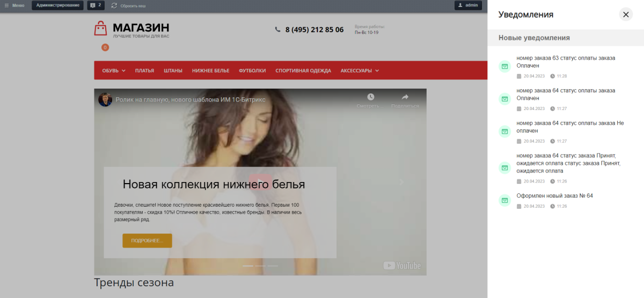Open the Администрирование panel button
Viewport: 644px width, 298px height.
point(57,5)
